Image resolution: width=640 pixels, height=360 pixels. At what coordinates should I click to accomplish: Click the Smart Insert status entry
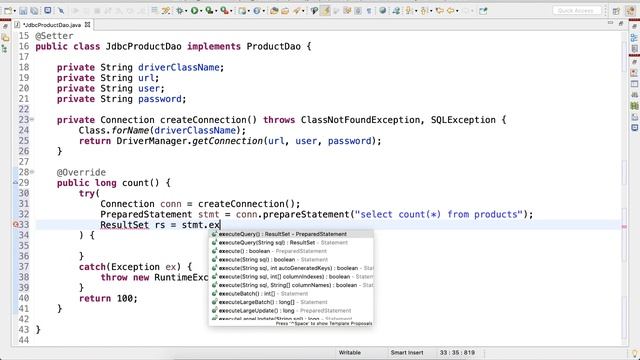(x=407, y=353)
